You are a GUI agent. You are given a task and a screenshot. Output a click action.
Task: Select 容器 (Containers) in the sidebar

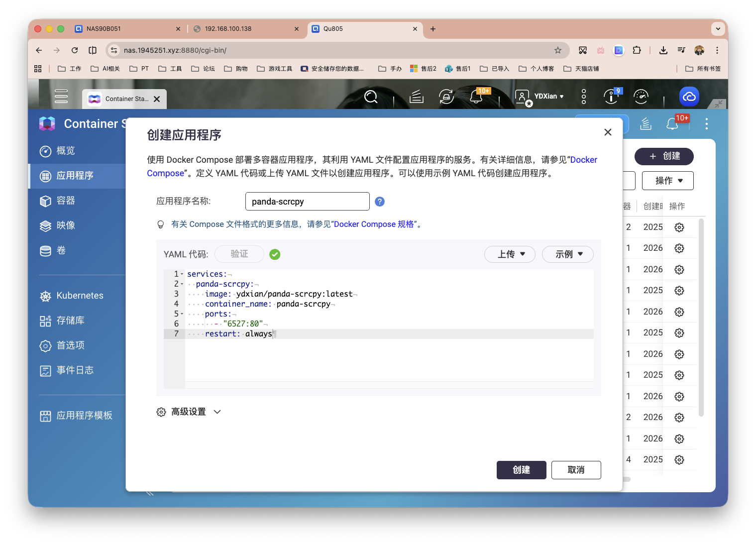click(65, 201)
